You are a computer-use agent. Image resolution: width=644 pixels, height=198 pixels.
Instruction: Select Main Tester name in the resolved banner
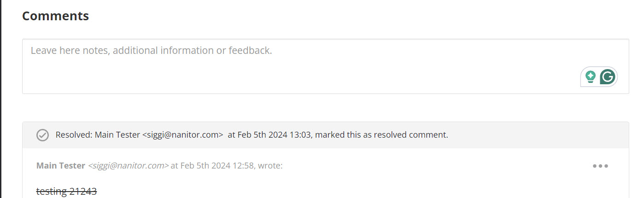tap(117, 135)
